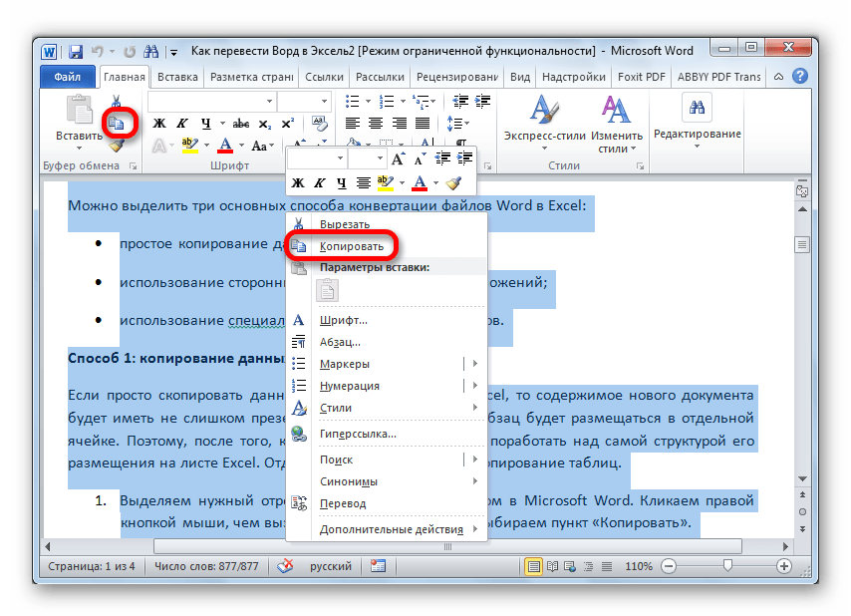
Task: Click the spell check icon in the status bar
Action: click(x=285, y=567)
